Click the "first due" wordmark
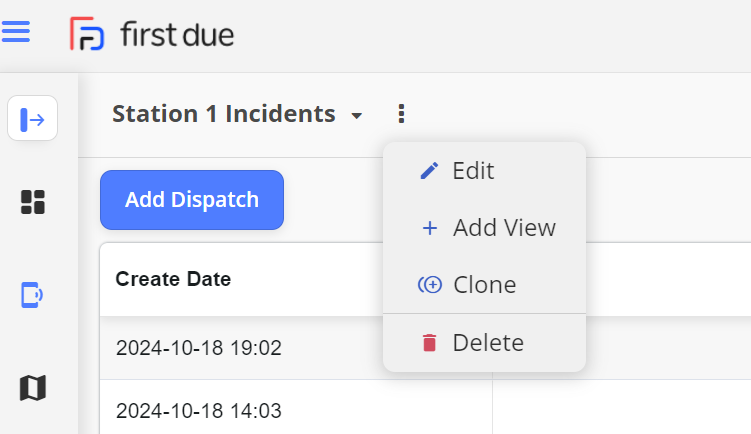 coord(177,34)
